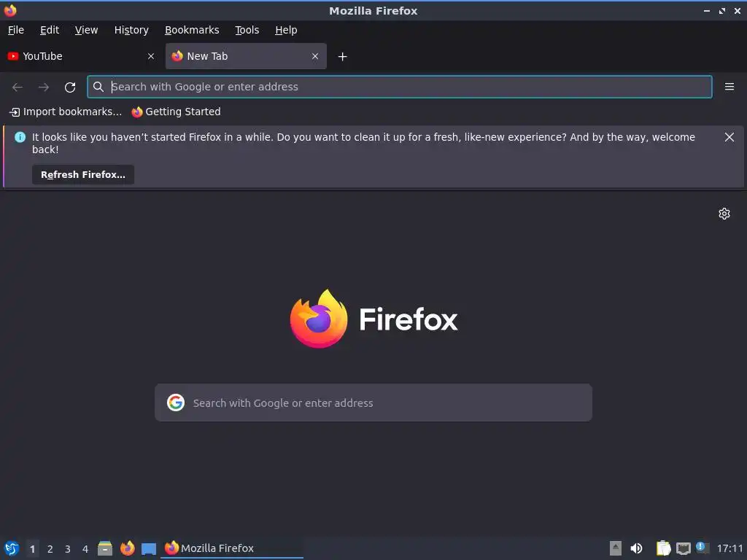
Task: Open Getting Started bookmark
Action: point(176,112)
